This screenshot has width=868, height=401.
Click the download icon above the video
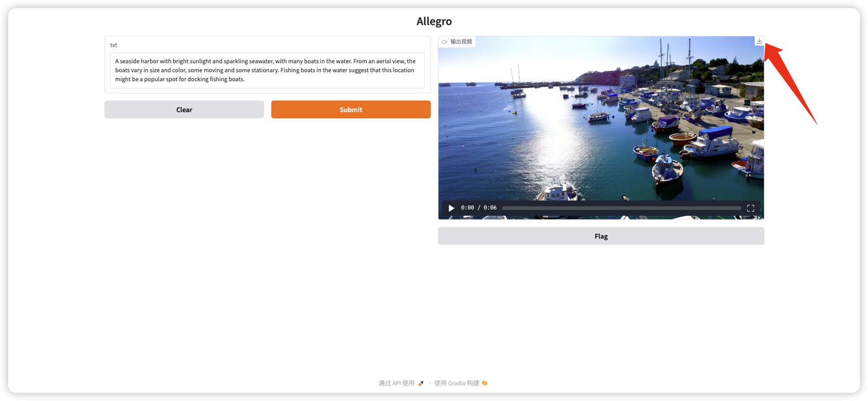click(759, 41)
